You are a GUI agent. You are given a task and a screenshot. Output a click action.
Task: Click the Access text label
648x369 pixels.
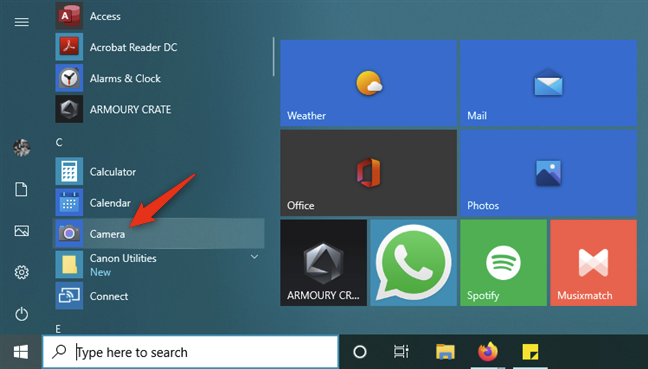[x=105, y=16]
